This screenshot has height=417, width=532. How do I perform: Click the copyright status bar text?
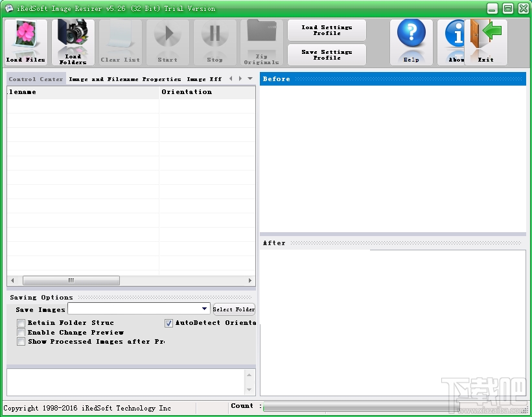click(87, 408)
